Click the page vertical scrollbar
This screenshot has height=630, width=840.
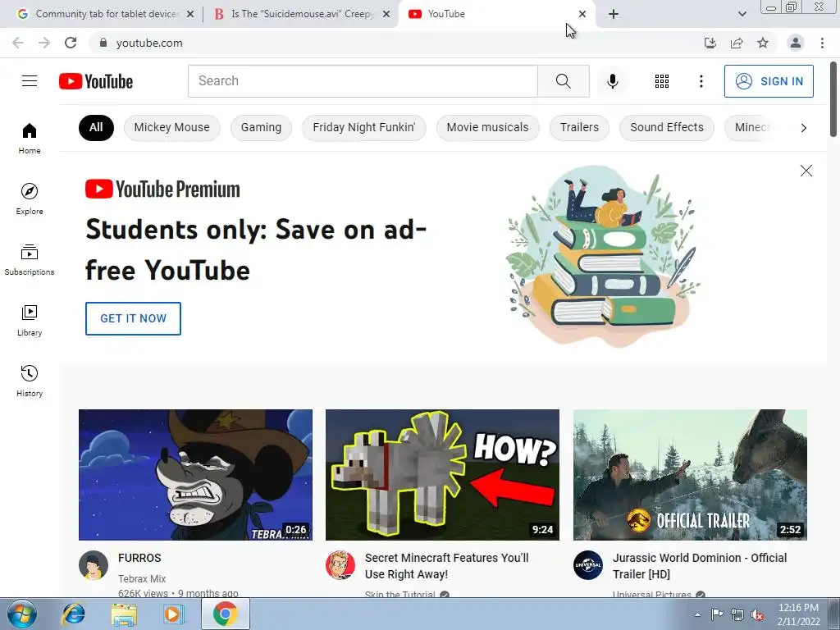[833, 99]
